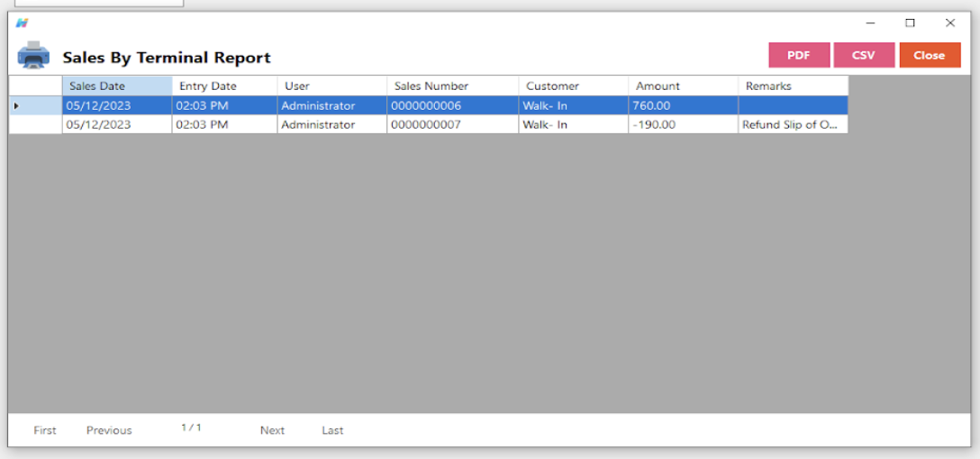Image resolution: width=980 pixels, height=459 pixels.
Task: Click the grid's top-left select-all corner cell
Action: 35,86
